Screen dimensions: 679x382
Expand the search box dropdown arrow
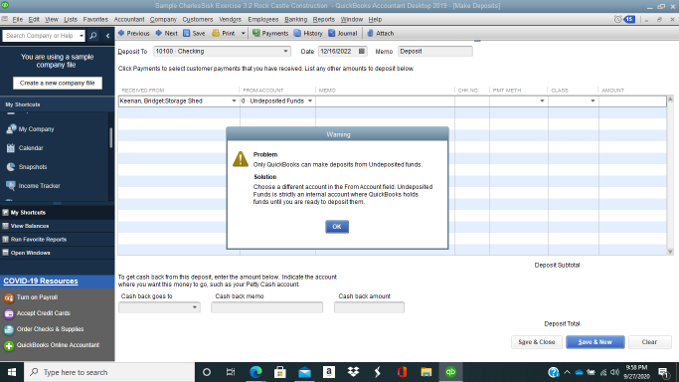[x=81, y=36]
